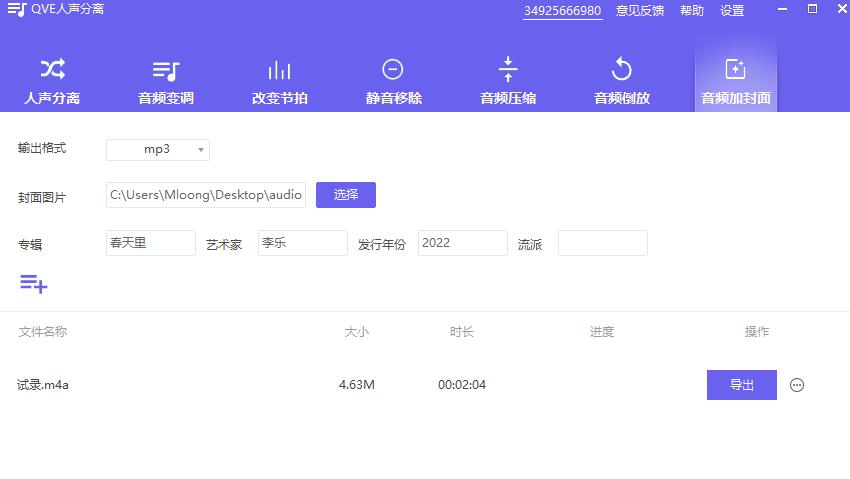This screenshot has height=479, width=850.
Task: Select the 静音移除 silence removal icon
Action: coord(393,70)
